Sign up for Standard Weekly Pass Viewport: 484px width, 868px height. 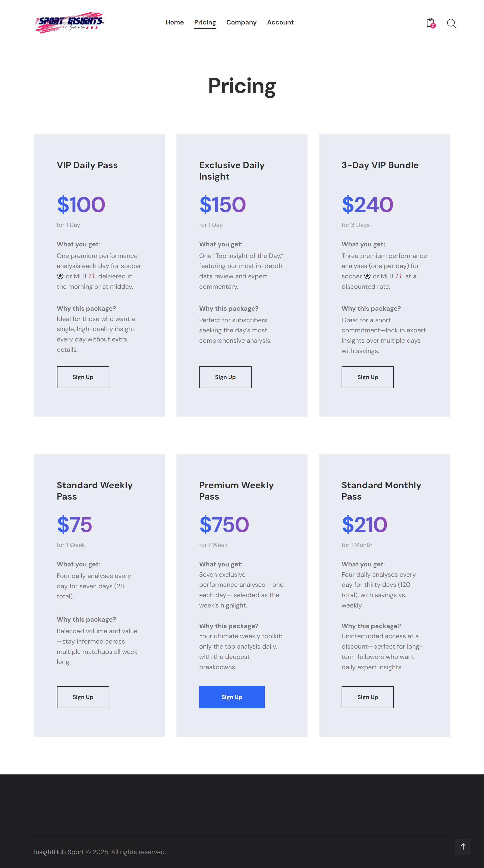point(83,697)
